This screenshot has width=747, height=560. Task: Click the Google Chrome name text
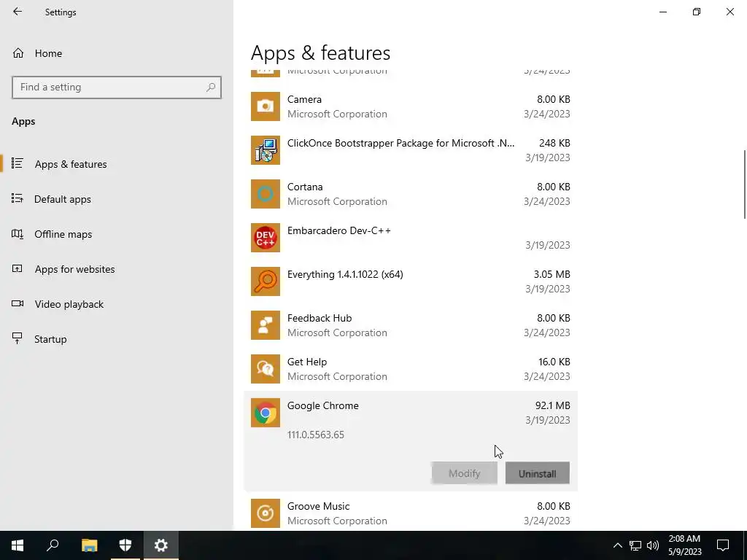(x=322, y=405)
